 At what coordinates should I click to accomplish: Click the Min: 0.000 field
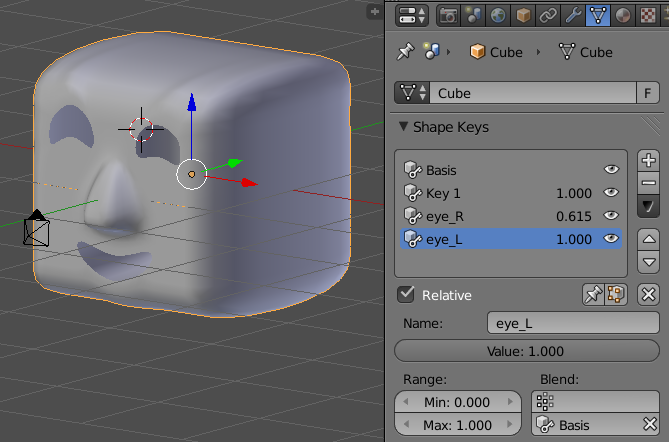(458, 402)
